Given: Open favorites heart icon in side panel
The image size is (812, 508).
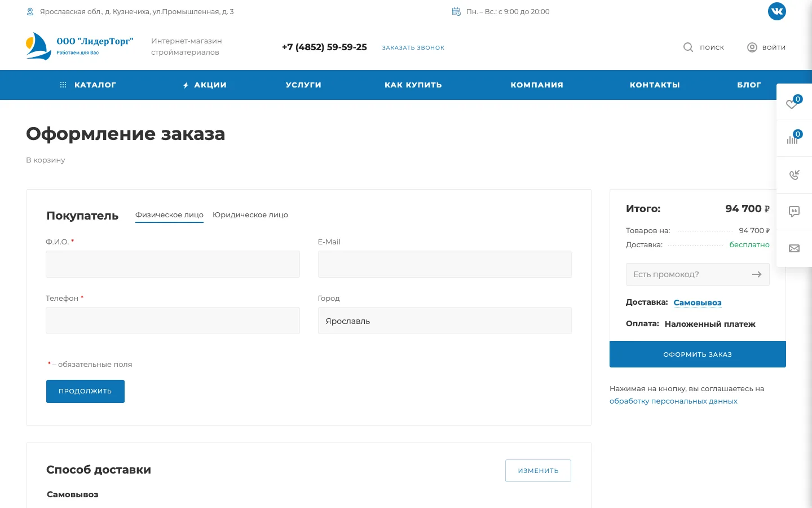Looking at the screenshot, I should [x=792, y=104].
